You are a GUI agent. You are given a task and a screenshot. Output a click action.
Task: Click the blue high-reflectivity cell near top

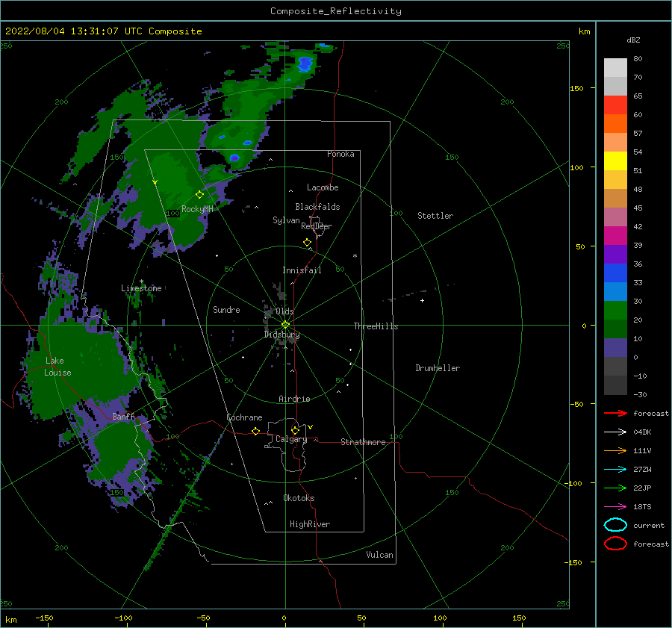tap(305, 63)
